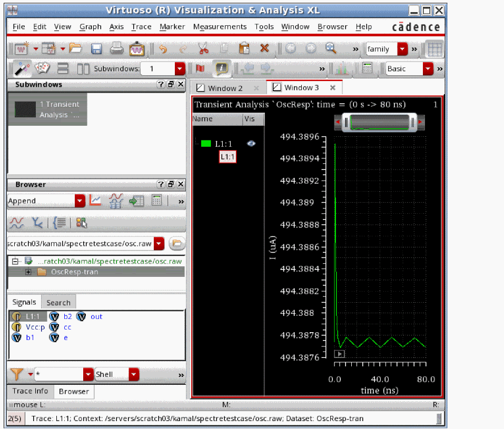The width and height of the screenshot is (504, 429).
Task: Open the Measurements menu
Action: point(220,27)
